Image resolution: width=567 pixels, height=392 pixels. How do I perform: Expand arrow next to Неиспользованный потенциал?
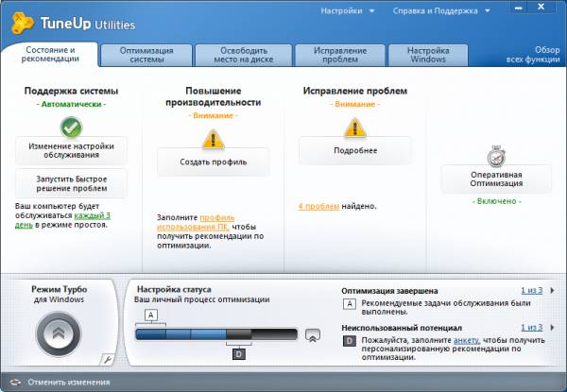click(552, 328)
